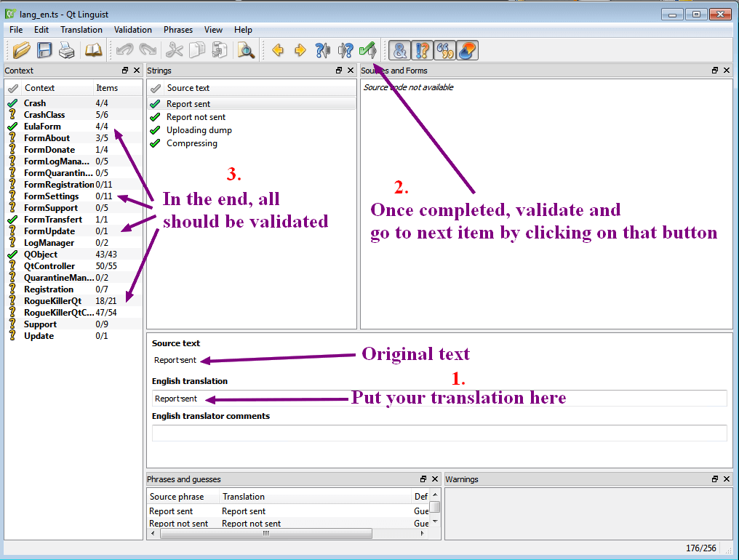This screenshot has width=739, height=560.
Task: Go to next item with right arrow
Action: [300, 50]
